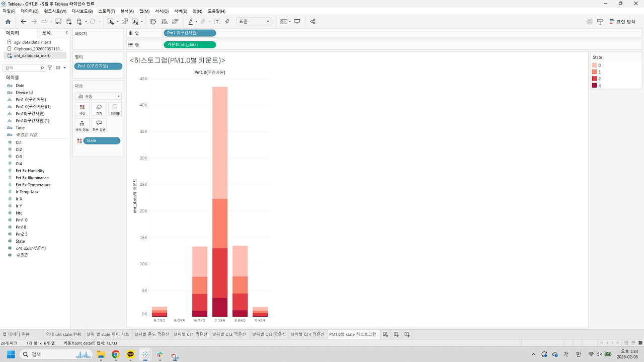Sort descending using toolbar icon
644x362 pixels.
pos(175,22)
